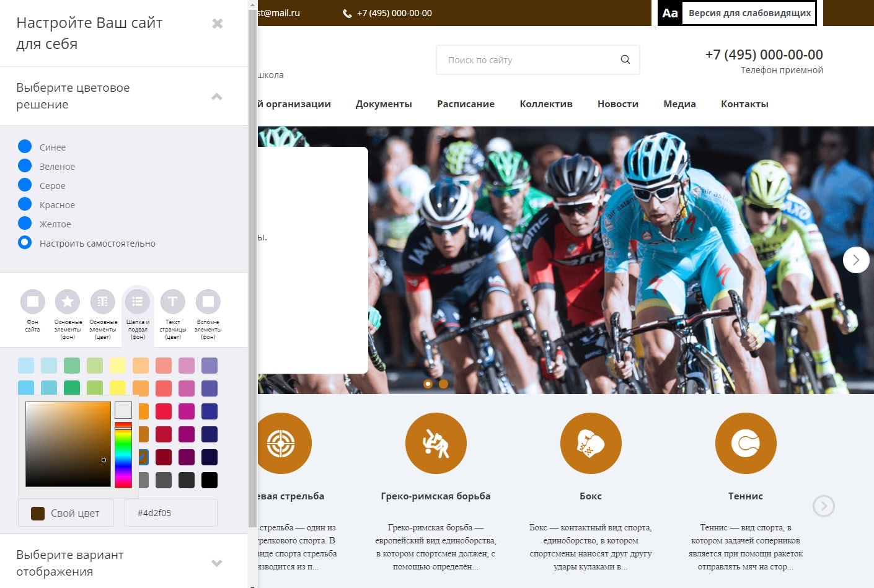This screenshot has width=874, height=588.
Task: Select 'Вспом-е элементы (фон)' icon
Action: (x=208, y=302)
